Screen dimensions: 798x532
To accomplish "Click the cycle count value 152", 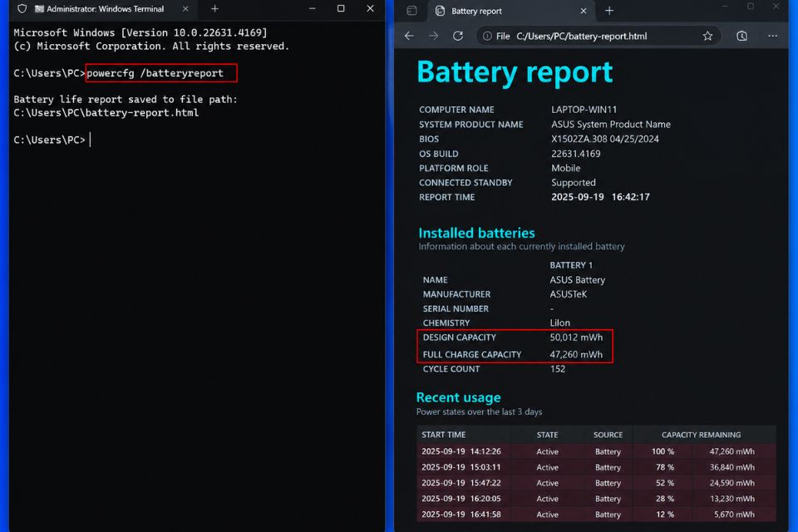I will coord(557,369).
